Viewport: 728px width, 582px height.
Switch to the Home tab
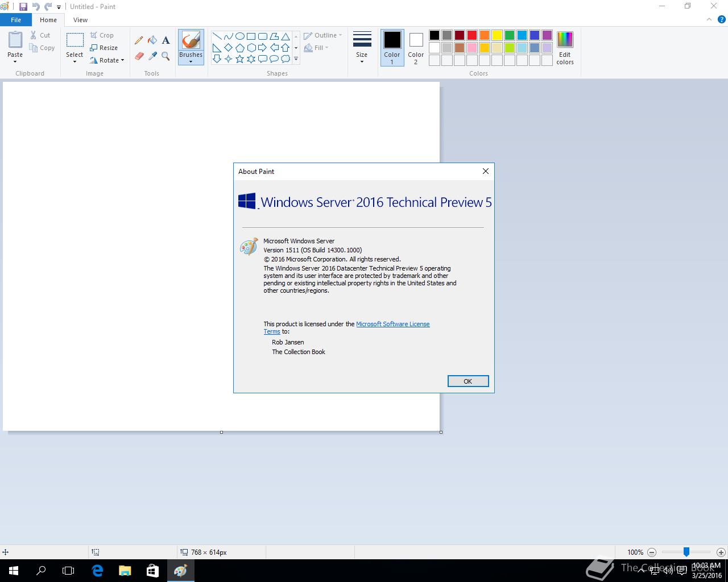click(x=48, y=20)
